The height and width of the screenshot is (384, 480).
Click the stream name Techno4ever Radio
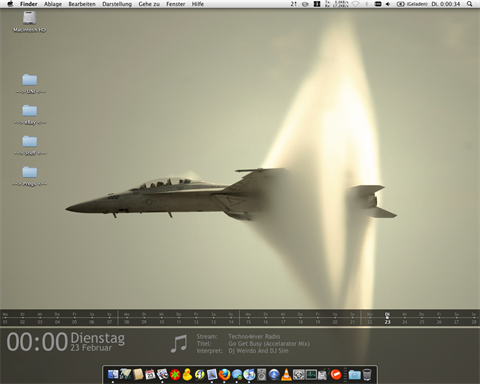pos(254,336)
